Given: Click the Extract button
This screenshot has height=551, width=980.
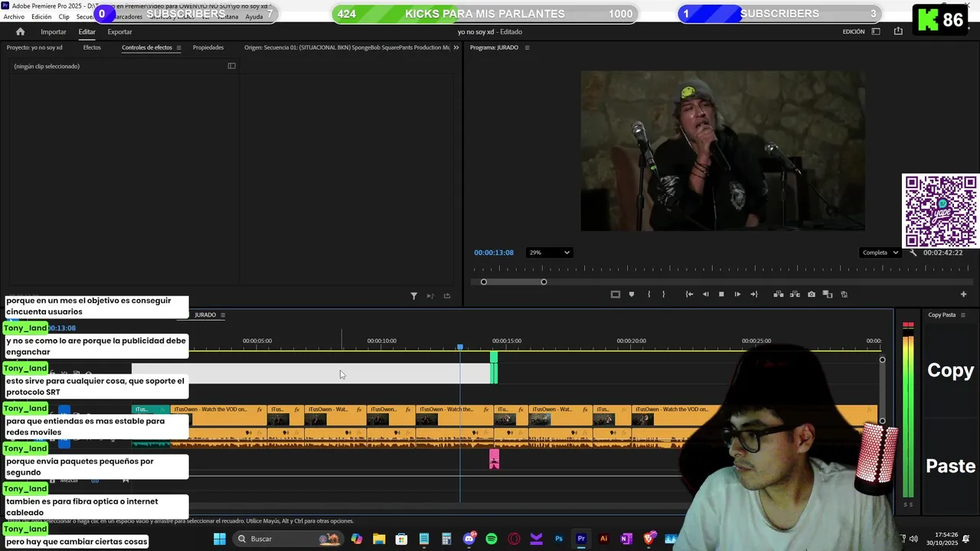Looking at the screenshot, I should point(795,295).
